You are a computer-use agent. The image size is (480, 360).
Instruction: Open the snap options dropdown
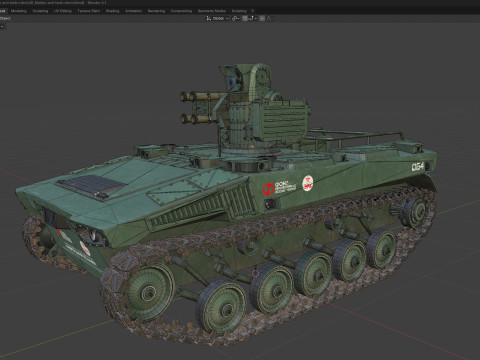pos(253,18)
